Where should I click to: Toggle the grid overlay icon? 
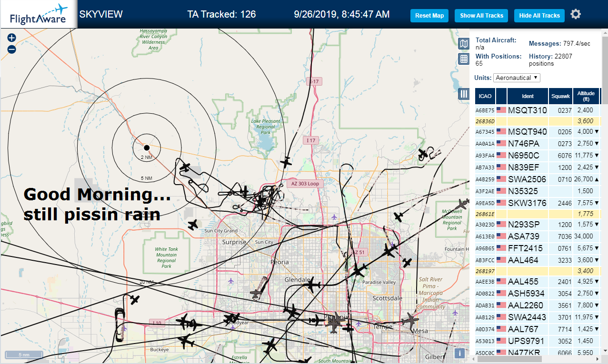point(464,59)
